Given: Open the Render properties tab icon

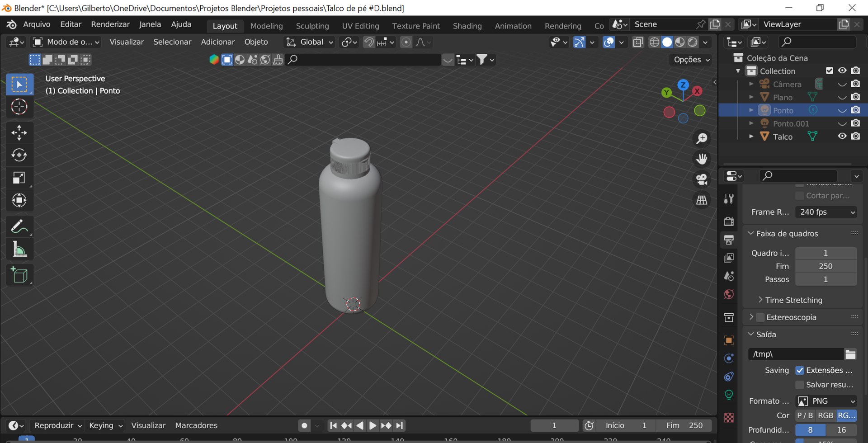Looking at the screenshot, I should point(729,221).
